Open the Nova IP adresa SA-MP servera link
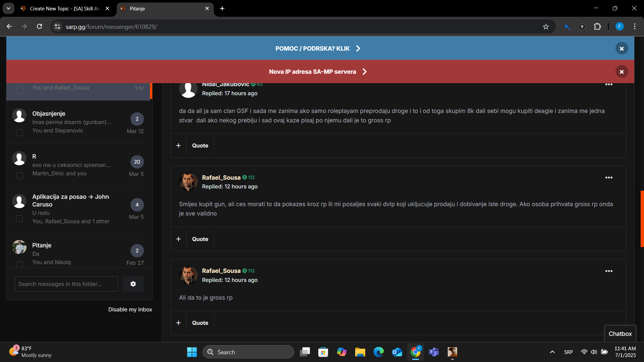Image resolution: width=644 pixels, height=362 pixels. [318, 72]
